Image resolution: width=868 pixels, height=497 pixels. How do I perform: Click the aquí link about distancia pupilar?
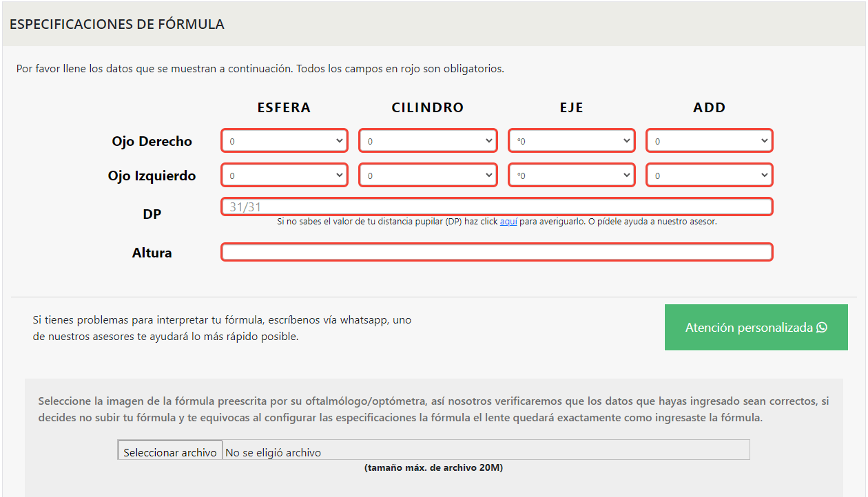pos(508,222)
